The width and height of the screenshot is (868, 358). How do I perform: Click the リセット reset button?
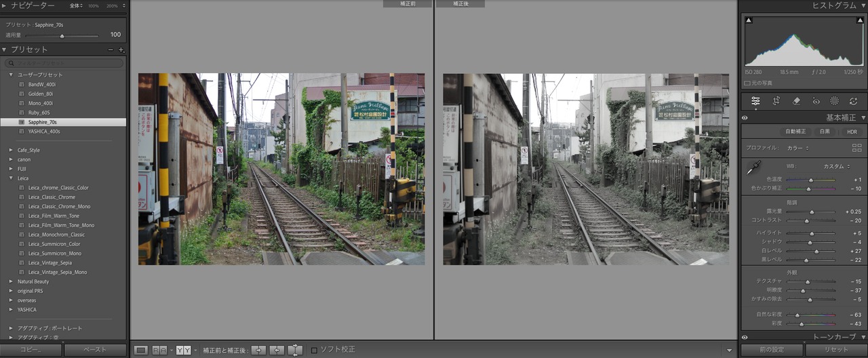click(835, 350)
